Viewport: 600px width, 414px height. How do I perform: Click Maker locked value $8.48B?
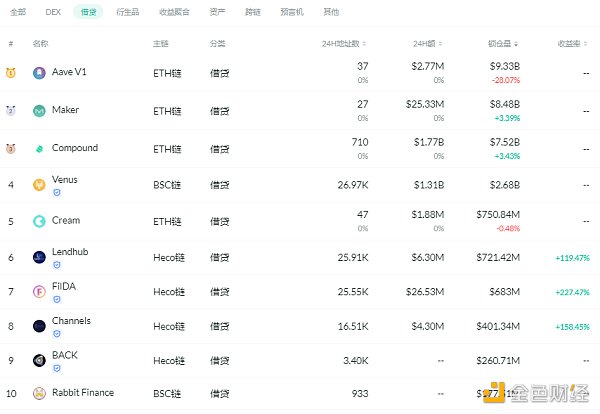pos(505,104)
